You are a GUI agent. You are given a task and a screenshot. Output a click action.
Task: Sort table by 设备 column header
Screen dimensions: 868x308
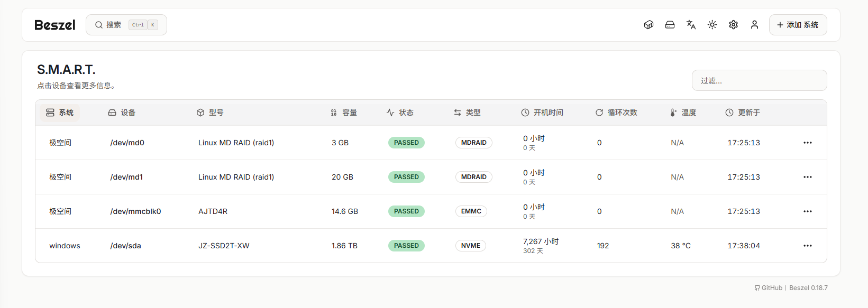pyautogui.click(x=122, y=113)
